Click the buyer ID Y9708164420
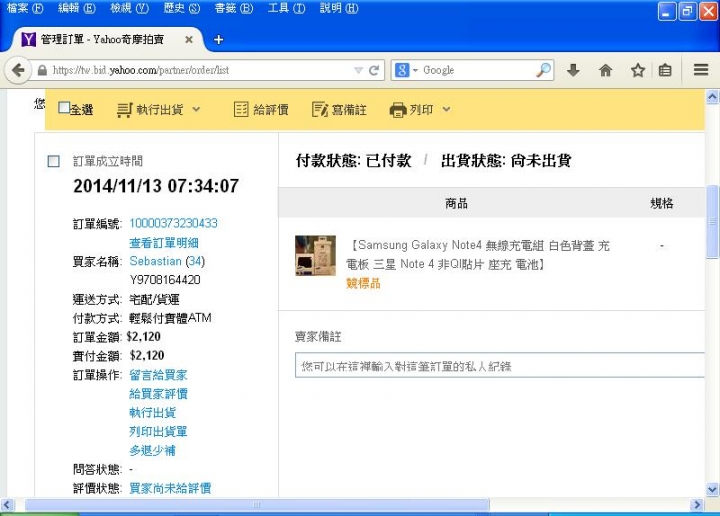This screenshot has height=516, width=720. (165, 280)
